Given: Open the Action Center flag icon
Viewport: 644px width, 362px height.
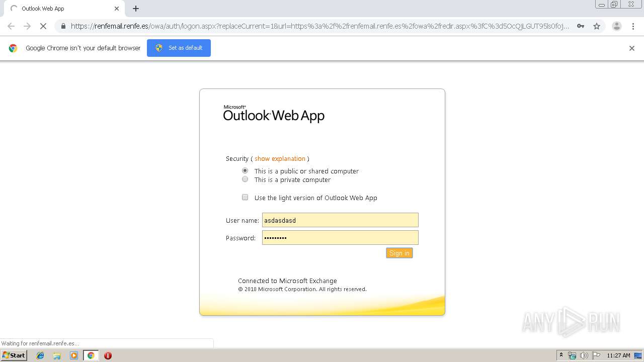Looking at the screenshot, I should click(596, 355).
